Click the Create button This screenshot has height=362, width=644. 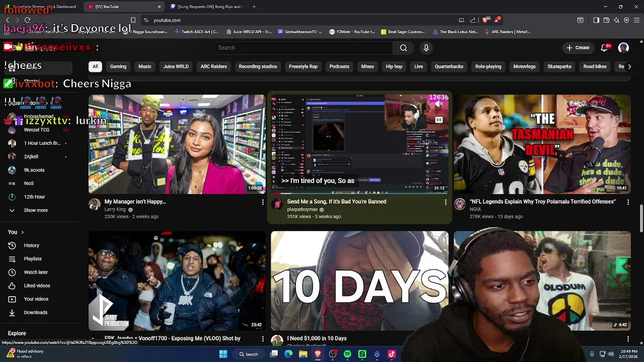click(x=578, y=48)
